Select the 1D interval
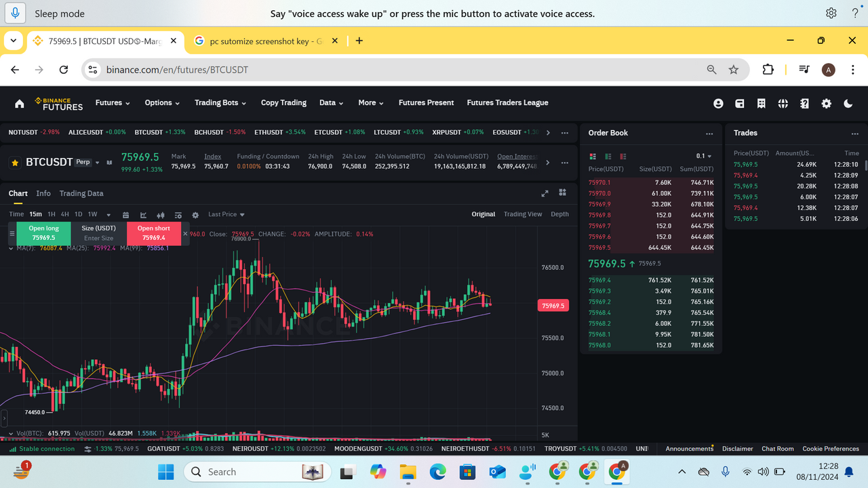The width and height of the screenshot is (868, 488). click(78, 215)
